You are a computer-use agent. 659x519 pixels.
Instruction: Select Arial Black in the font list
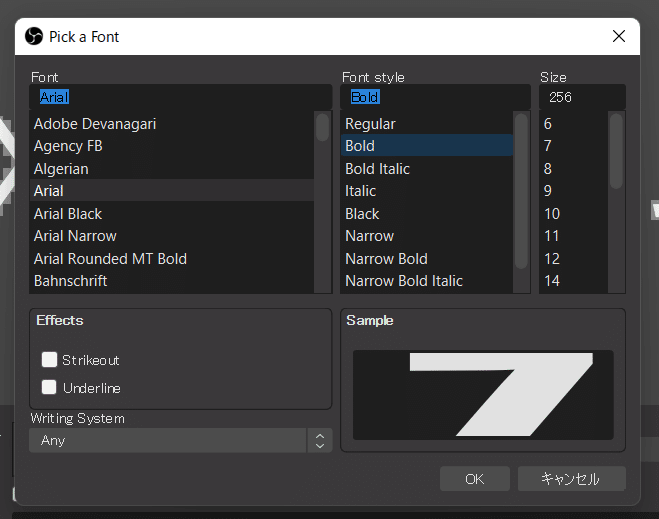coord(68,214)
